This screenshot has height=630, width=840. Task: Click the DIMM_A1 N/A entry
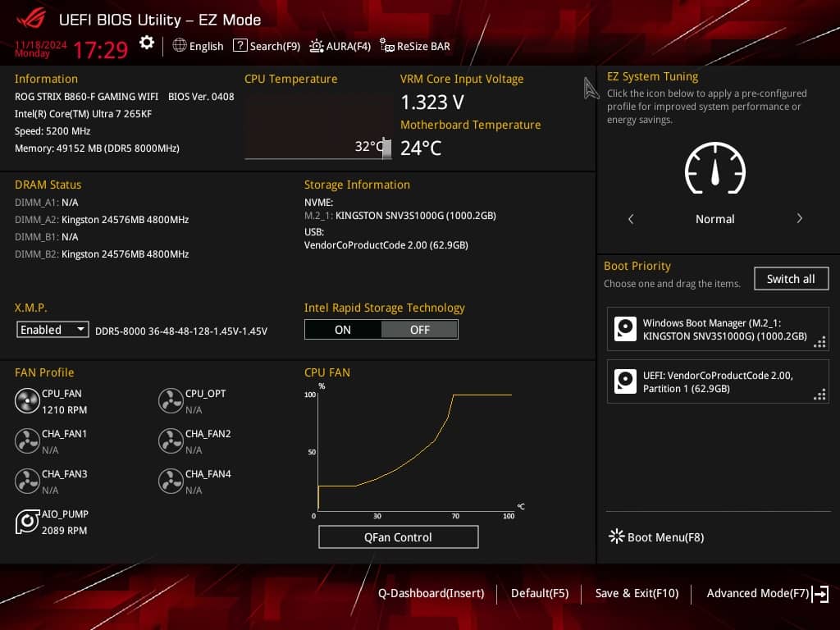pyautogui.click(x=47, y=203)
